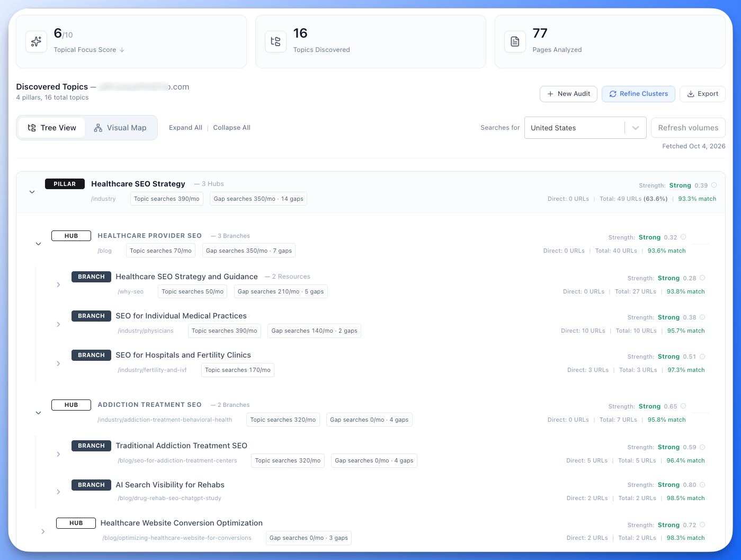Collapse the Healthcare SEO Strategy pillar
This screenshot has height=560, width=741.
click(32, 192)
